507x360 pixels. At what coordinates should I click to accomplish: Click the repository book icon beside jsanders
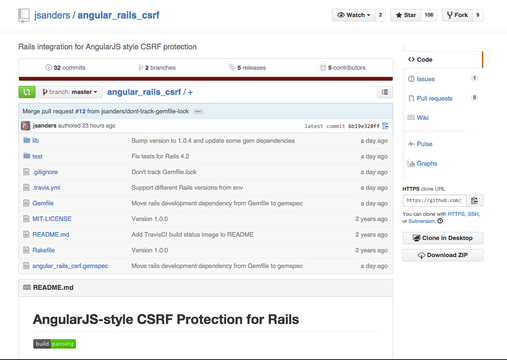click(24, 15)
